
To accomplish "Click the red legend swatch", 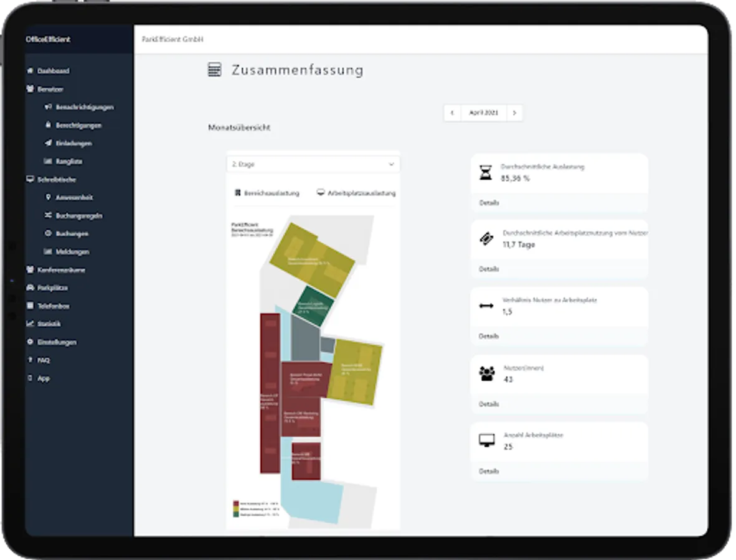I will pos(236,503).
